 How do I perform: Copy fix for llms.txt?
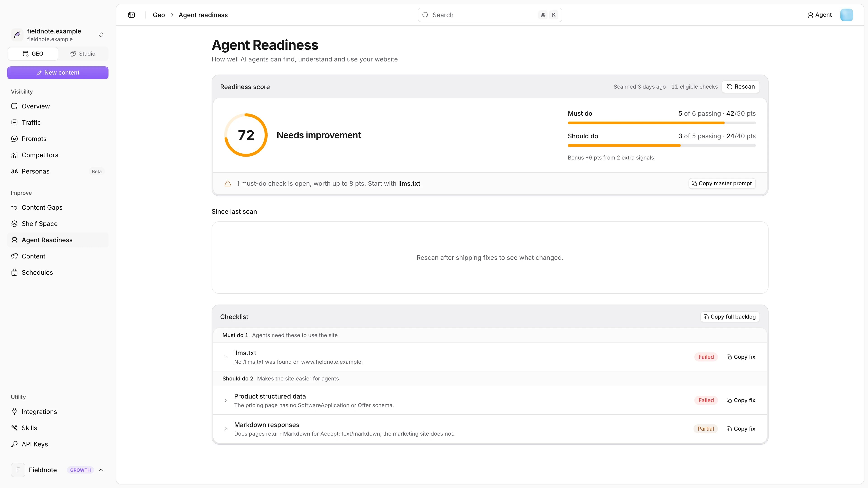tap(741, 357)
